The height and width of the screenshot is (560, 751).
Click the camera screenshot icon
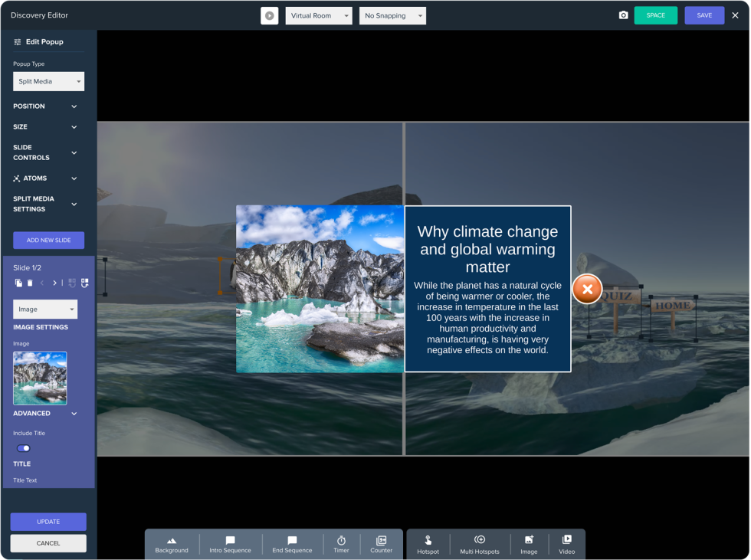tap(623, 15)
